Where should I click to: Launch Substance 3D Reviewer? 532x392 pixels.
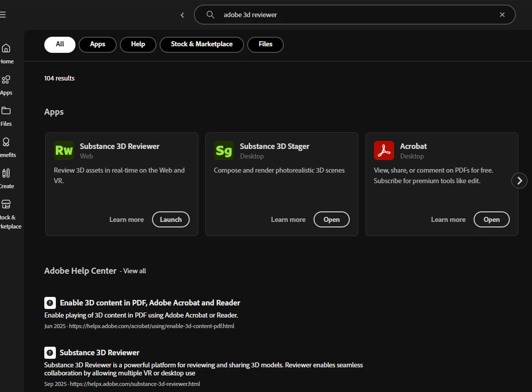[x=171, y=219]
